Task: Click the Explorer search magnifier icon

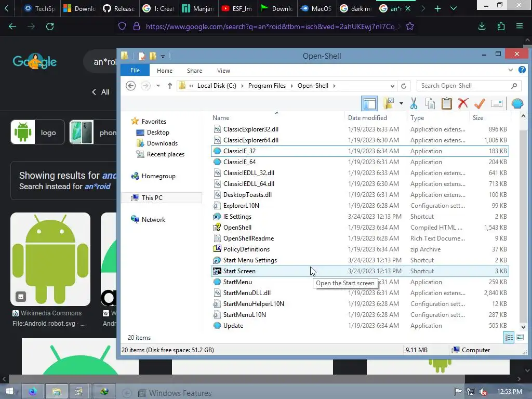Action: pyautogui.click(x=514, y=86)
